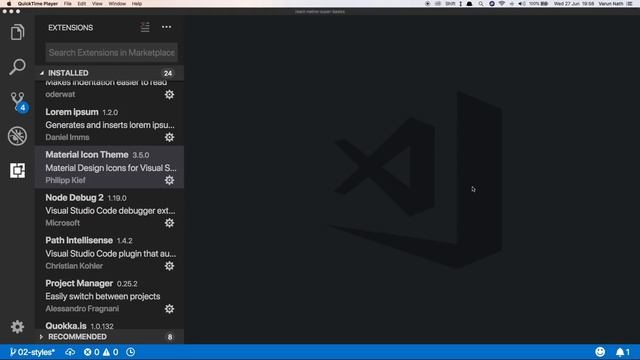The image size is (640, 360).
Task: Open gear menu for Node Debug 2
Action: pos(169,223)
